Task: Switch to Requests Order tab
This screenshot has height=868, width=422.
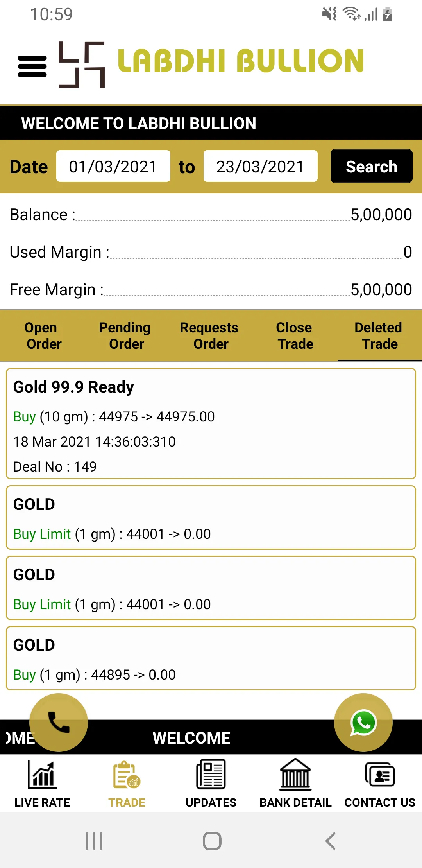Action: (x=211, y=335)
